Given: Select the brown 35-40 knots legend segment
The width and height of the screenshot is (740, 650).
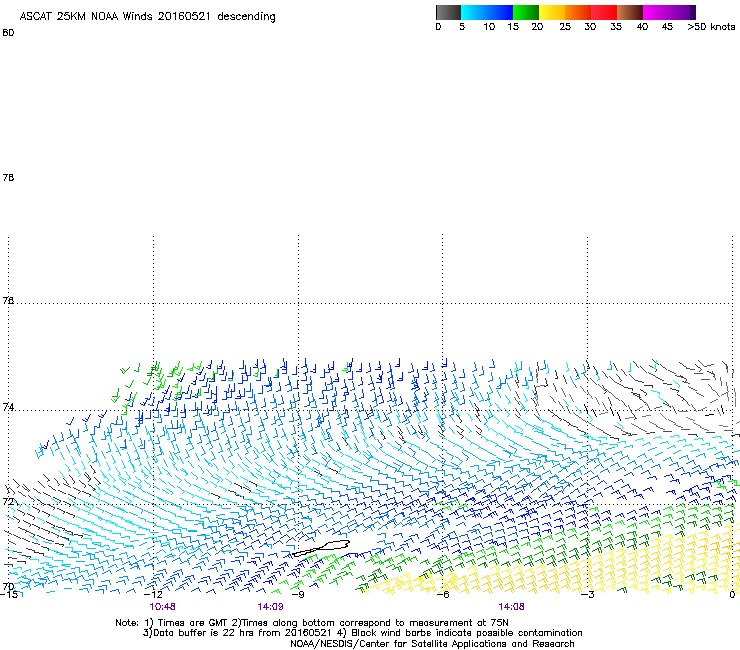Looking at the screenshot, I should 630,12.
